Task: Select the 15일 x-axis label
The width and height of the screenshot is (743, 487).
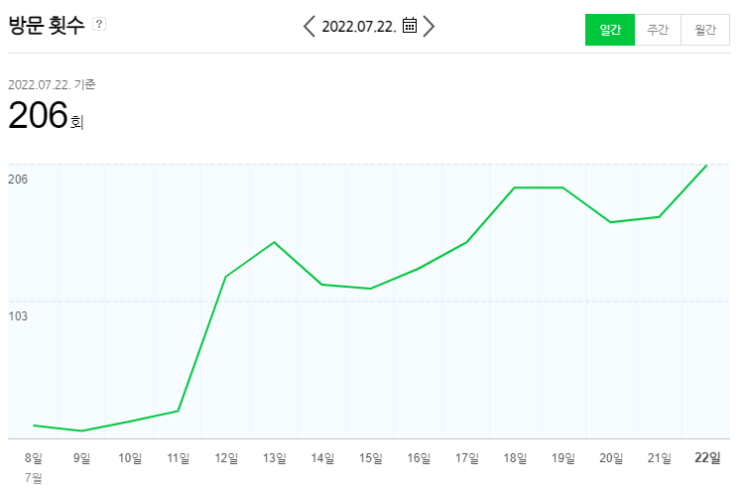Action: click(x=371, y=458)
